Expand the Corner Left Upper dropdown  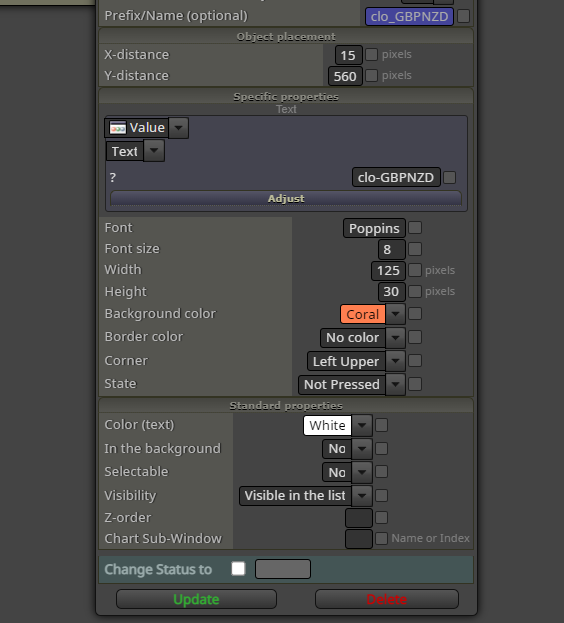point(395,361)
